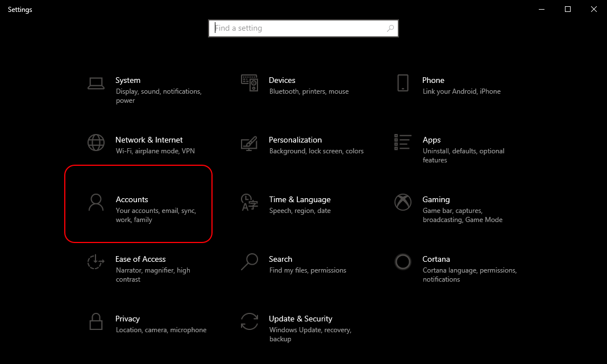Click the magnifier icon in search box
Screen dimensions: 607x364
tap(390, 28)
